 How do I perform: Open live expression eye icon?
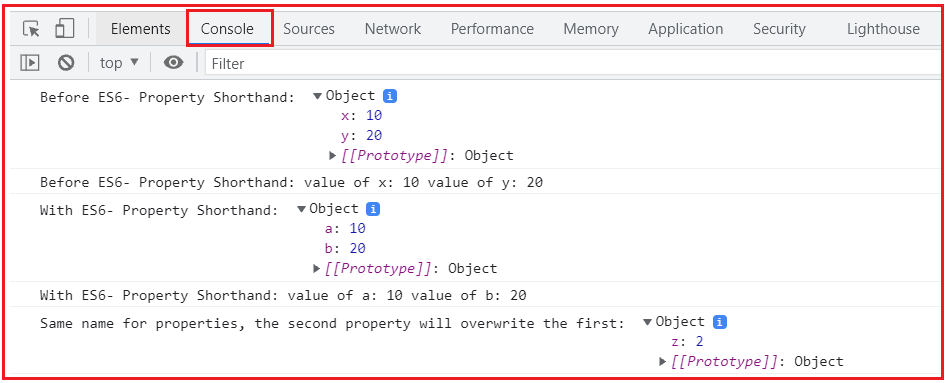click(173, 63)
